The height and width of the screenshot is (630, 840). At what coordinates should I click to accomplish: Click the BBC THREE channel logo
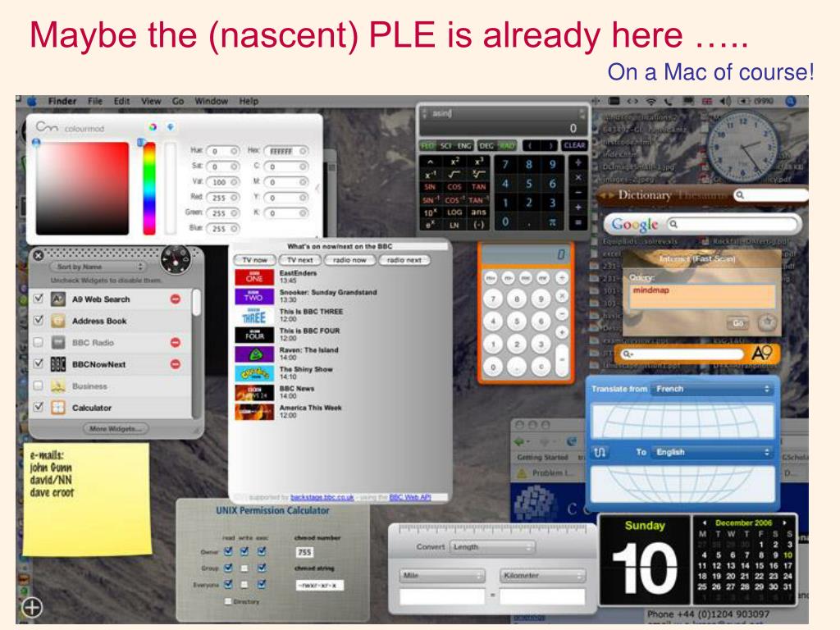[254, 316]
